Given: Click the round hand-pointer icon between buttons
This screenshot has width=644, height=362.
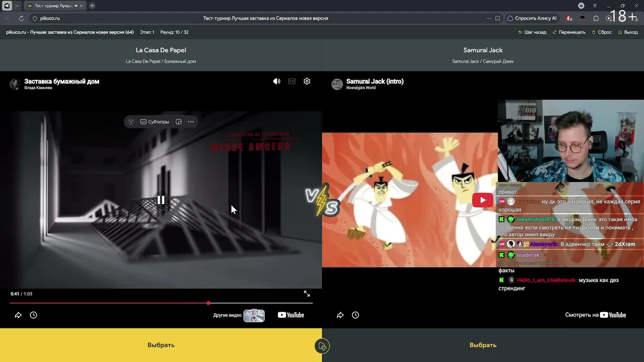Looking at the screenshot, I should [x=322, y=346].
